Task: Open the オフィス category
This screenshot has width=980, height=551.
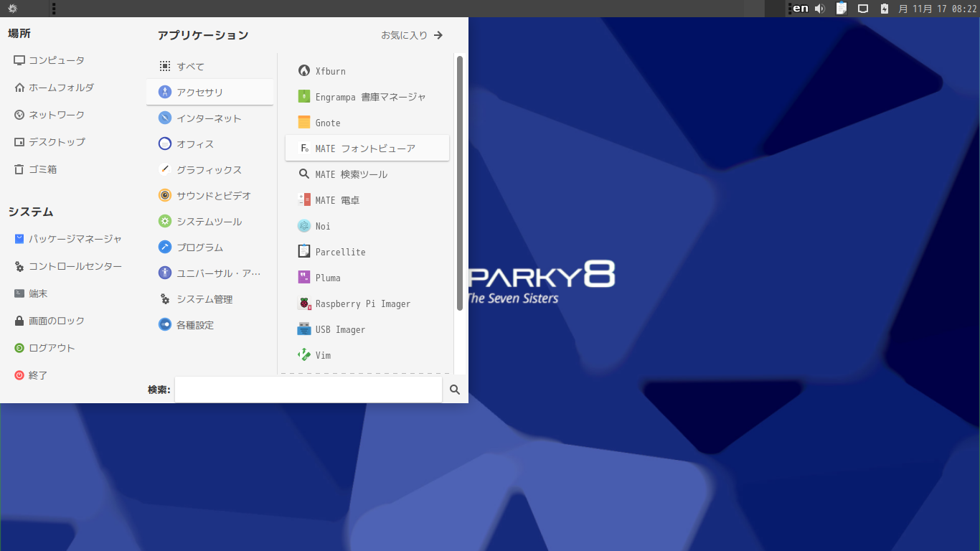Action: 209,144
